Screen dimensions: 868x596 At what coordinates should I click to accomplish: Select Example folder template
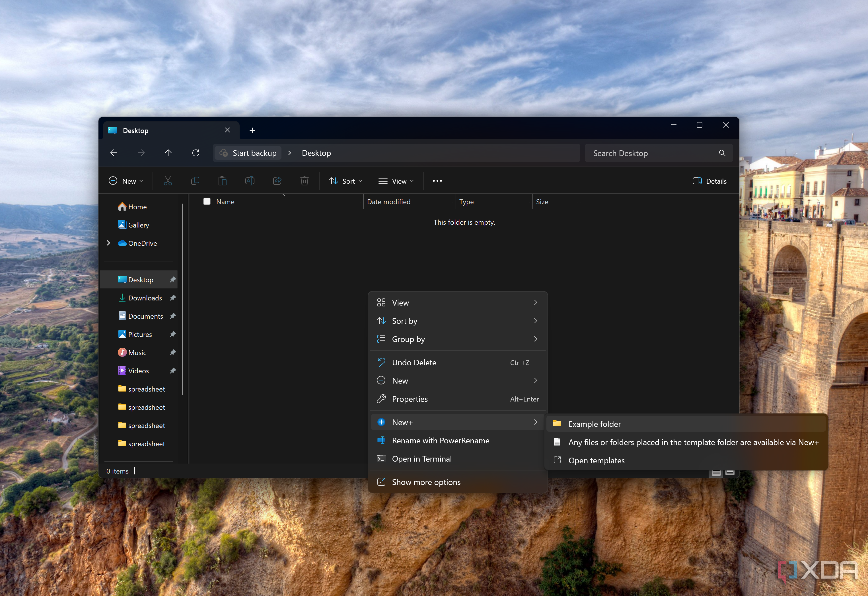686,424
